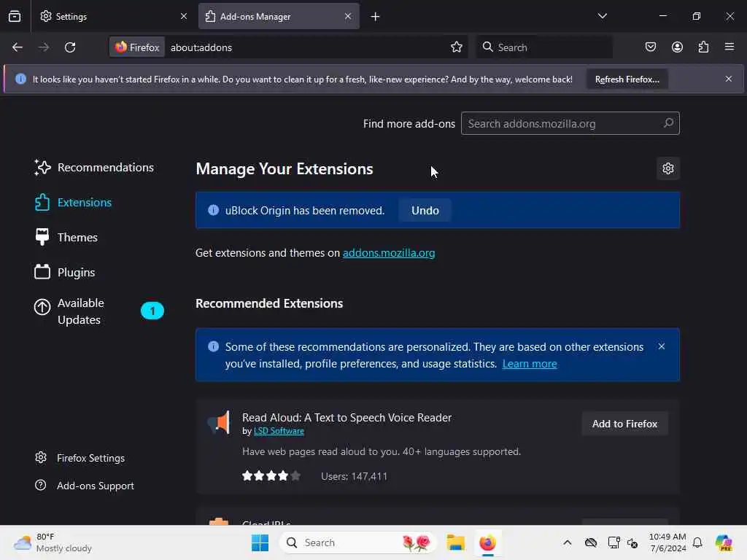Screen dimensions: 747x560
Task: Add Read Aloud to Firefox
Action: tap(624, 424)
